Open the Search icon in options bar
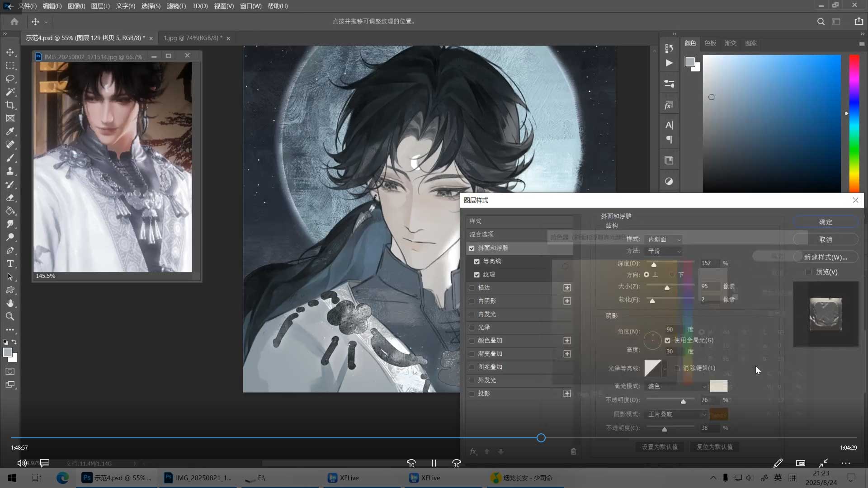868x488 pixels. (821, 22)
